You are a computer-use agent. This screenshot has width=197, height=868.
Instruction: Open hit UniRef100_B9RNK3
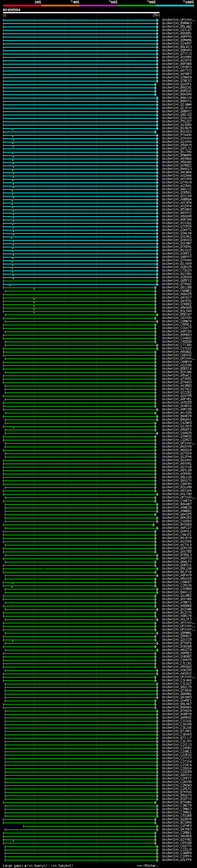click(177, 24)
